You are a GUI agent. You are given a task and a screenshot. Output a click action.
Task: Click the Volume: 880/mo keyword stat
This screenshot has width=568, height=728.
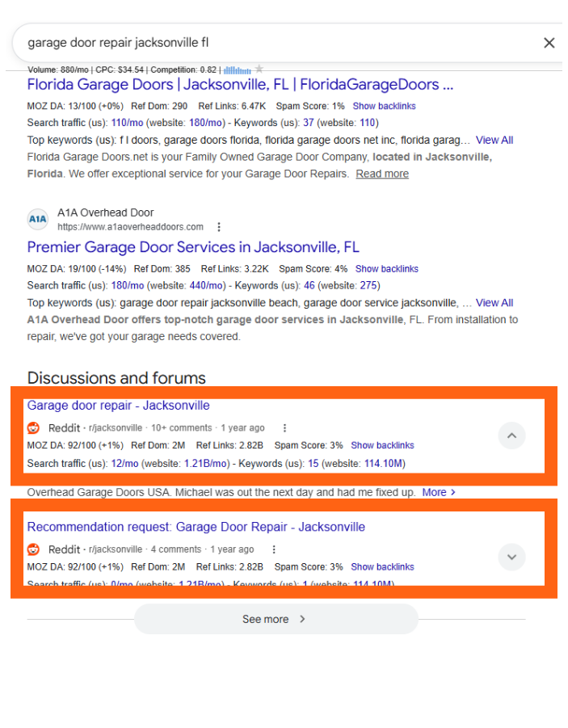click(58, 69)
